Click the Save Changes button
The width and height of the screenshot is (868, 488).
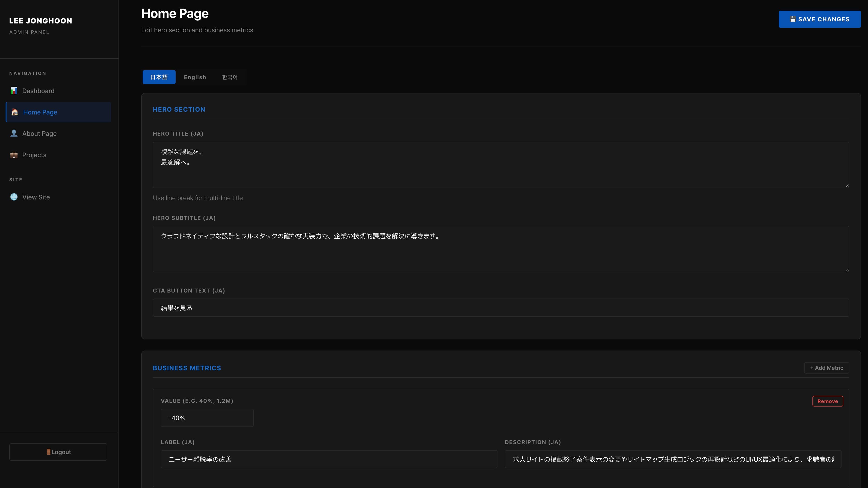pos(819,19)
